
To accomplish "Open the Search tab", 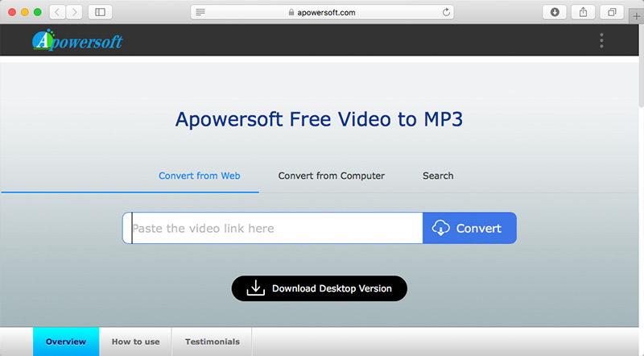I will tap(438, 176).
